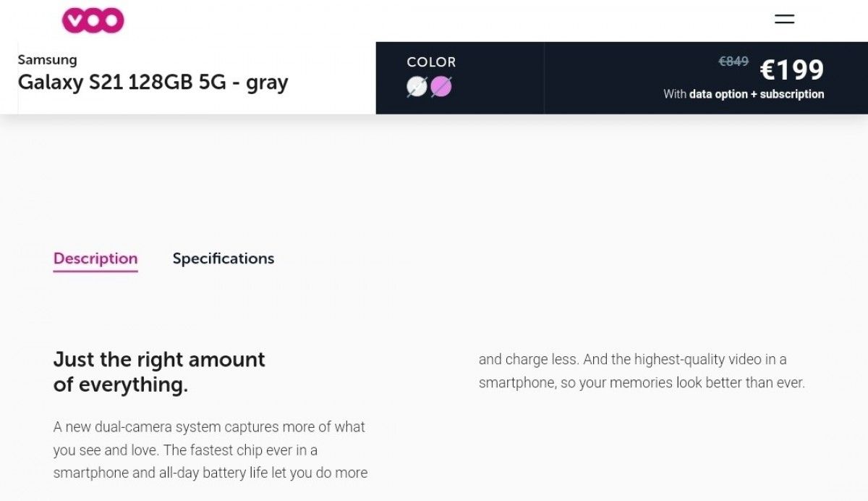The image size is (868, 501).
Task: Click the crossed-out €849 price
Action: tap(733, 62)
